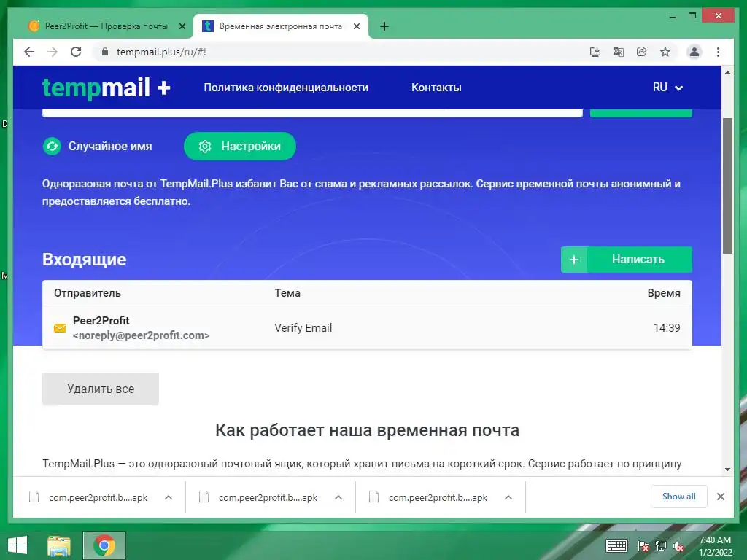Click the Chrome taskbar icon
Image resolution: width=747 pixels, height=560 pixels.
[x=104, y=545]
